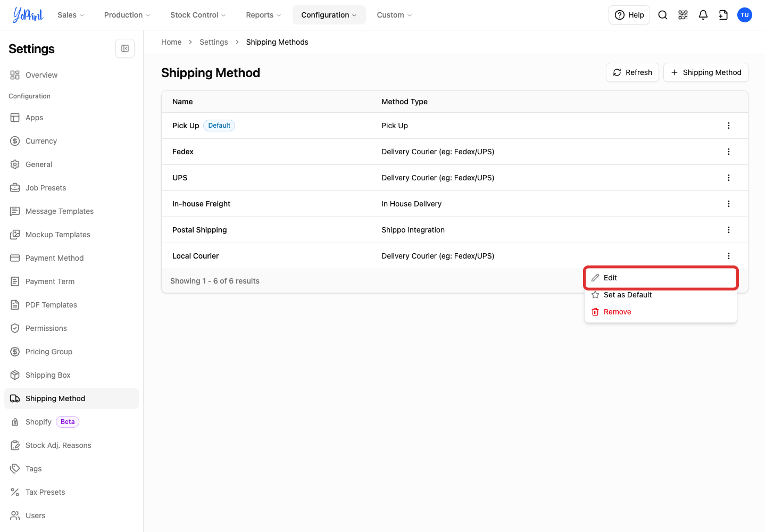Click the TU user avatar
The width and height of the screenshot is (766, 532).
[x=745, y=15]
